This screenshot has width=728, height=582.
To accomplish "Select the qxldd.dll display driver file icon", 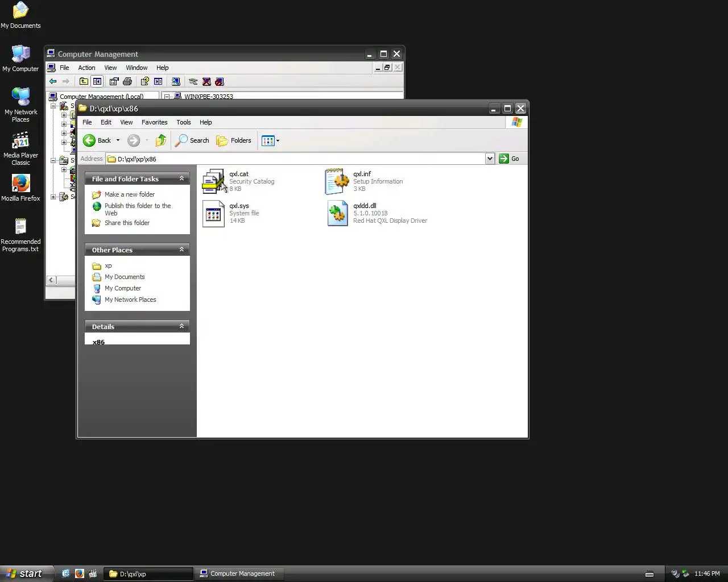I will click(337, 213).
